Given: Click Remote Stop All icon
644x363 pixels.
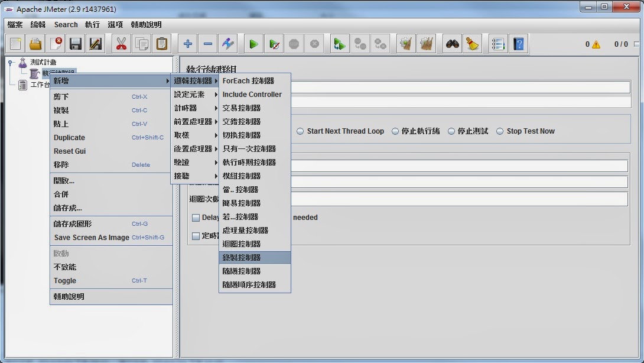Looking at the screenshot, I should pyautogui.click(x=360, y=44).
